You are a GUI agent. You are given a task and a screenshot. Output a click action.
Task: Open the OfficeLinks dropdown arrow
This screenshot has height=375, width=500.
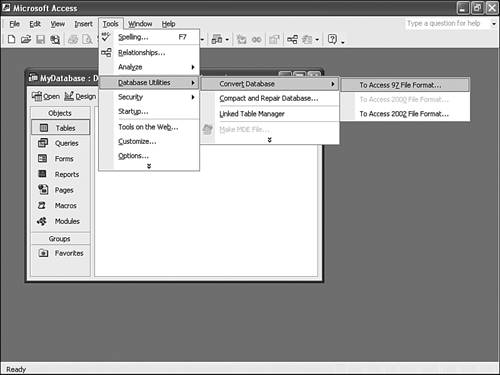227,40
